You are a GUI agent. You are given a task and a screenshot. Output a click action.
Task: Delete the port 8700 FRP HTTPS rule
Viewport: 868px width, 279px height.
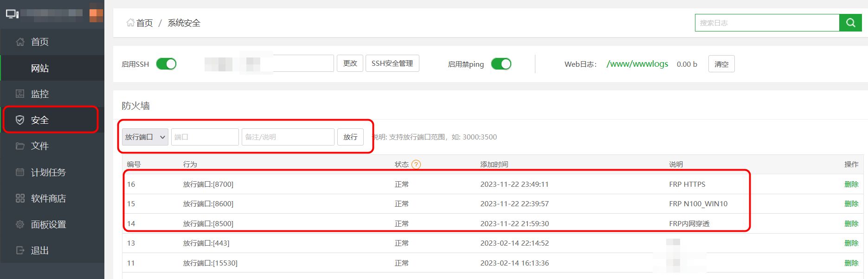point(851,184)
